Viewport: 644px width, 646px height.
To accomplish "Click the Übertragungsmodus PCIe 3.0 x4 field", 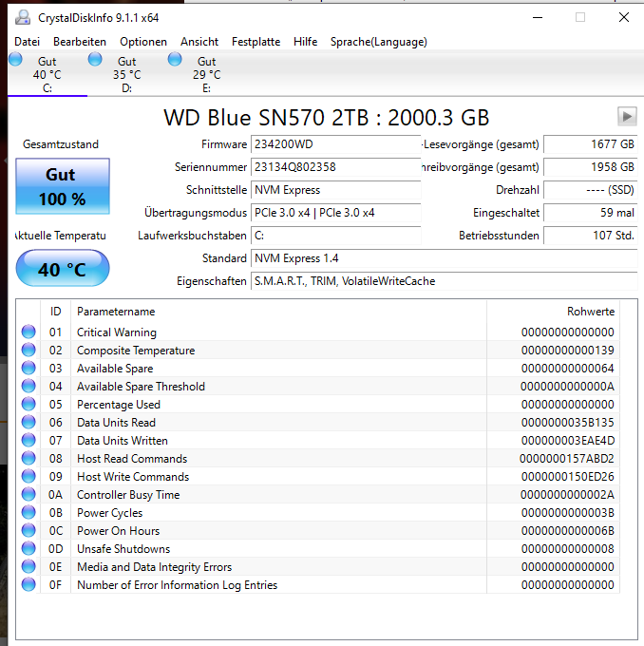I will [x=336, y=213].
